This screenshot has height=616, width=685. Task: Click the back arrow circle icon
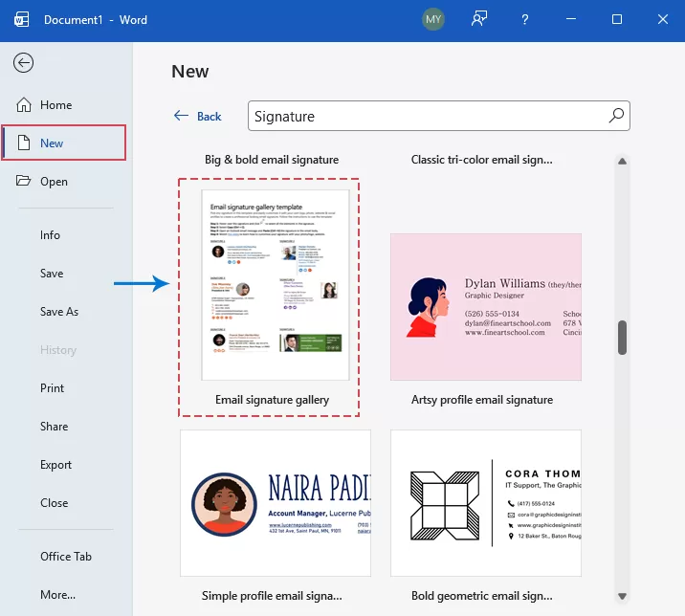click(23, 63)
